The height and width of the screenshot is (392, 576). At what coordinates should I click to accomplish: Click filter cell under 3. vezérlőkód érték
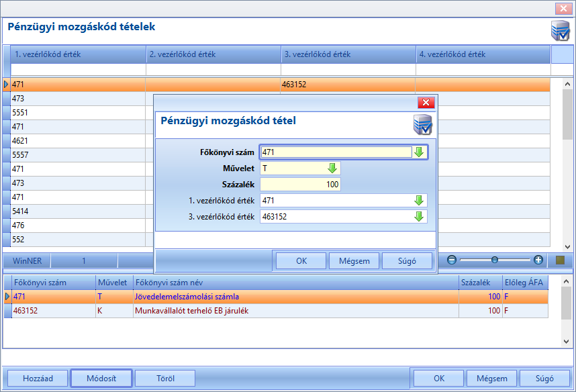pyautogui.click(x=348, y=69)
